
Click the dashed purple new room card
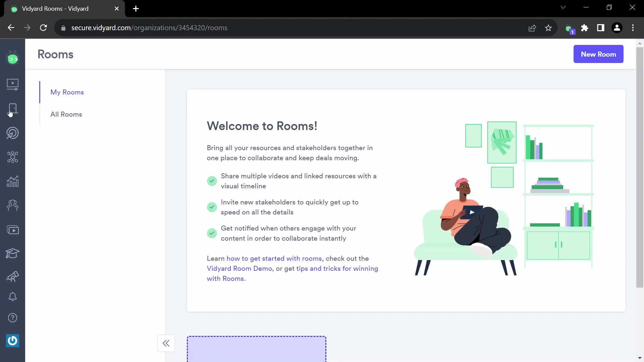coord(257,349)
